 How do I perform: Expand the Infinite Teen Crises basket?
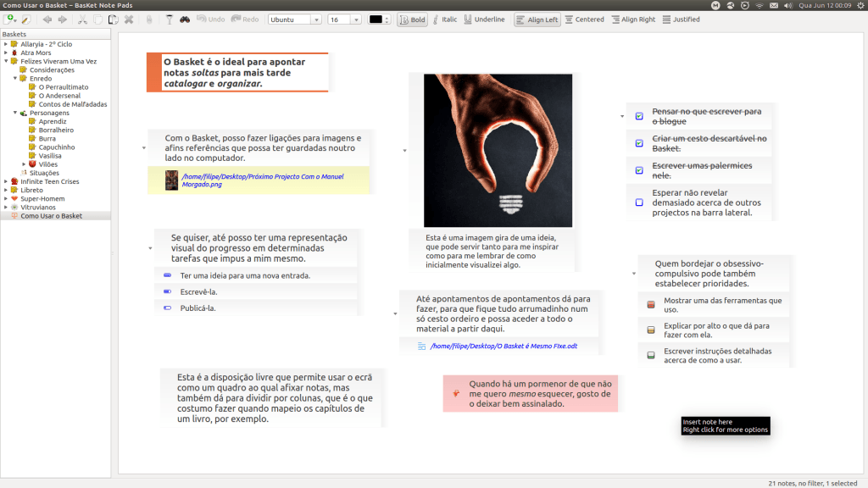click(x=6, y=181)
